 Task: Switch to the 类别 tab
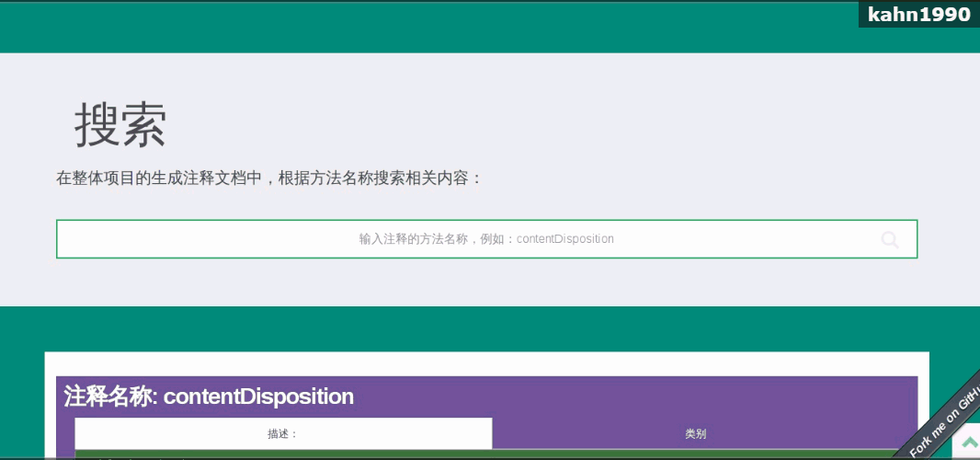pyautogui.click(x=696, y=433)
